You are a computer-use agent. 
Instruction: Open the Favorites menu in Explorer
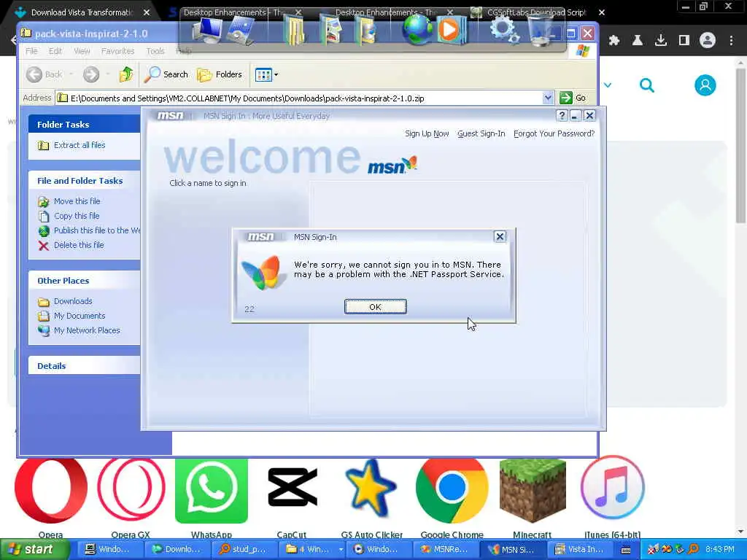(x=117, y=51)
